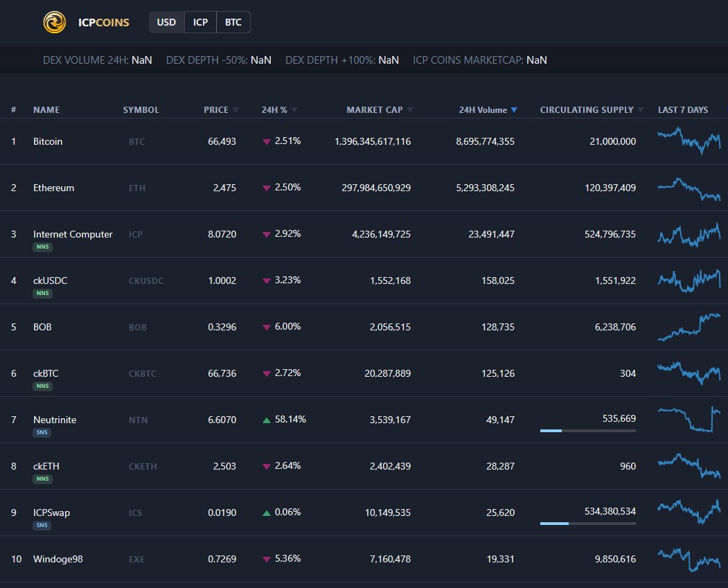Click ckBTC's circulating supply 304
This screenshot has height=588, width=728.
coord(628,373)
